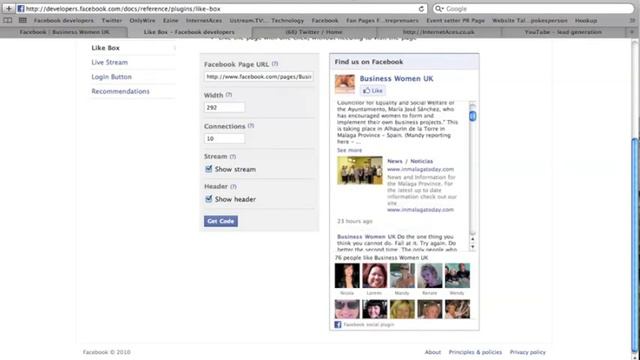Open the Business Women UK page thumbnail
Viewport: 640px width, 360px height.
[345, 84]
